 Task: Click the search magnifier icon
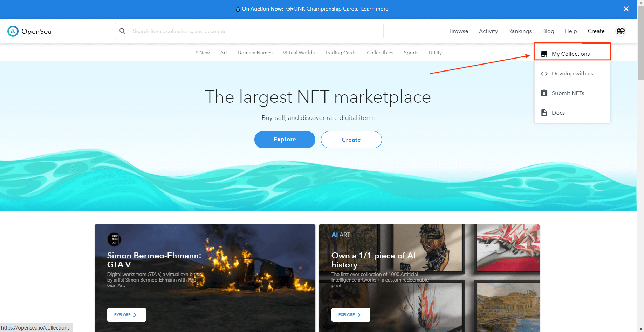122,31
